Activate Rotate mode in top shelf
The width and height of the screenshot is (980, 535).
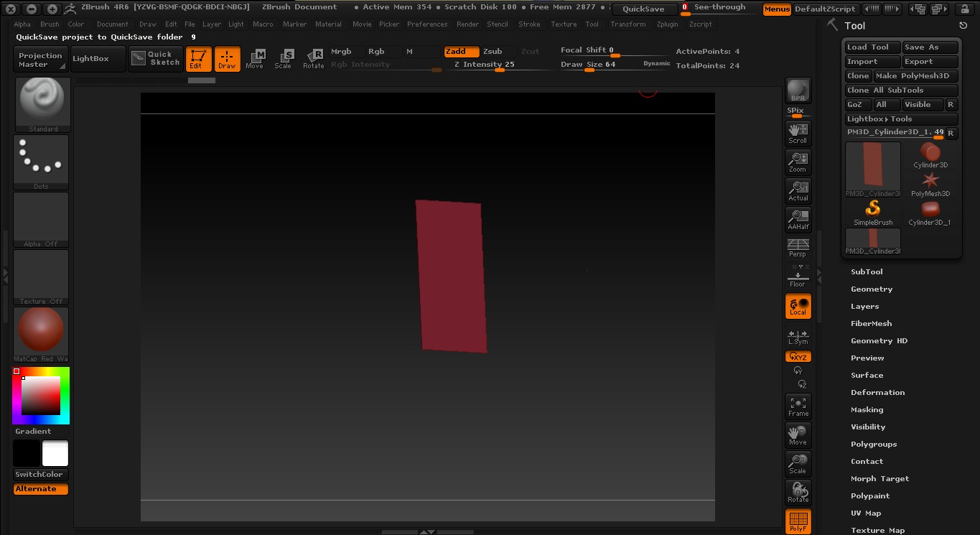point(314,59)
